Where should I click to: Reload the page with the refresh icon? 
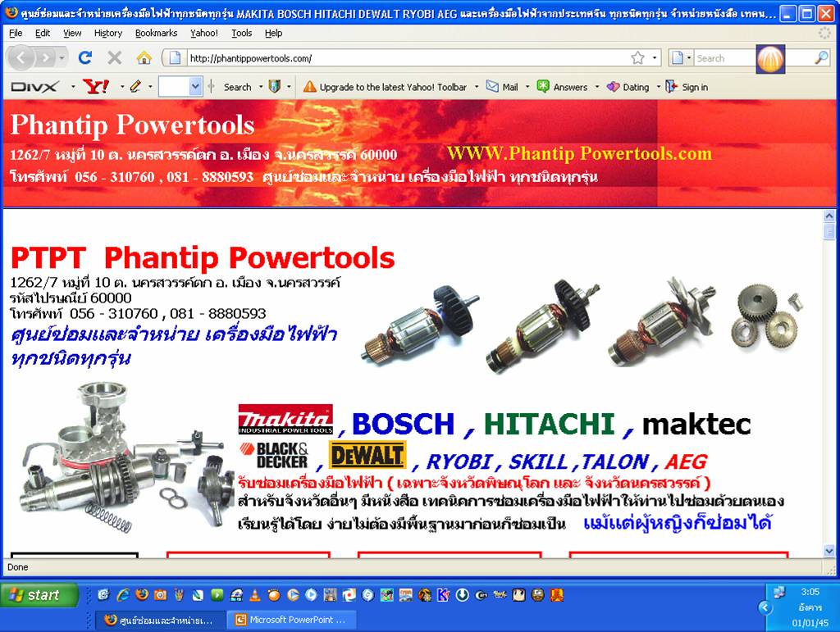click(84, 57)
